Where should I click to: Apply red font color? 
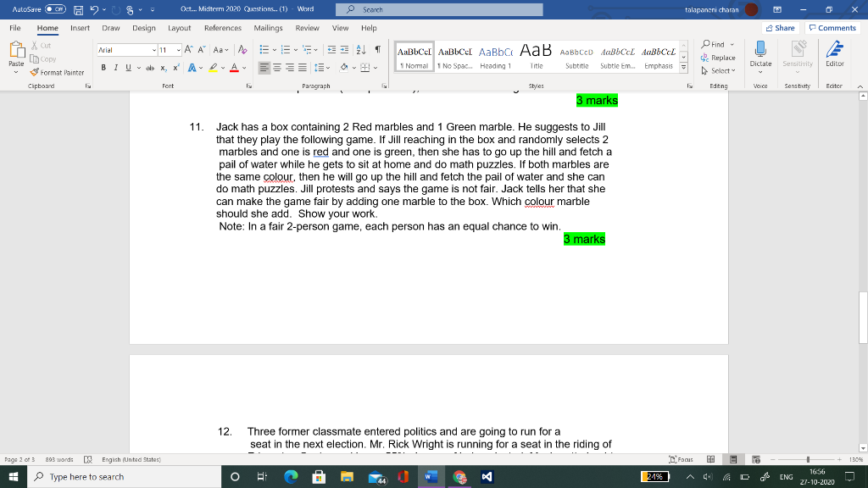234,68
